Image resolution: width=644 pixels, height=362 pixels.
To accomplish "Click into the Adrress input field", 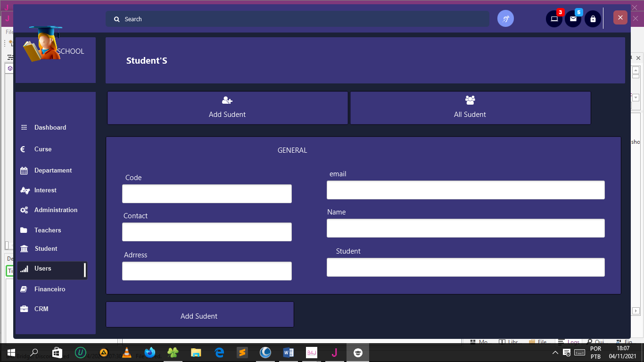I will point(207,271).
